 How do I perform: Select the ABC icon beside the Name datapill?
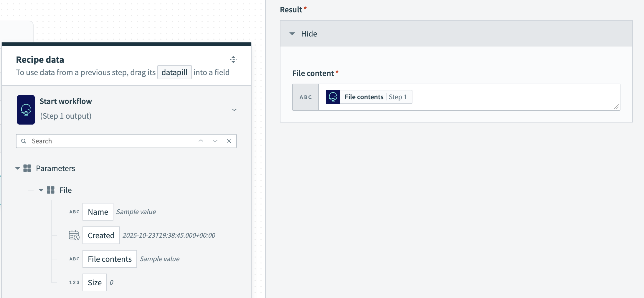click(74, 211)
